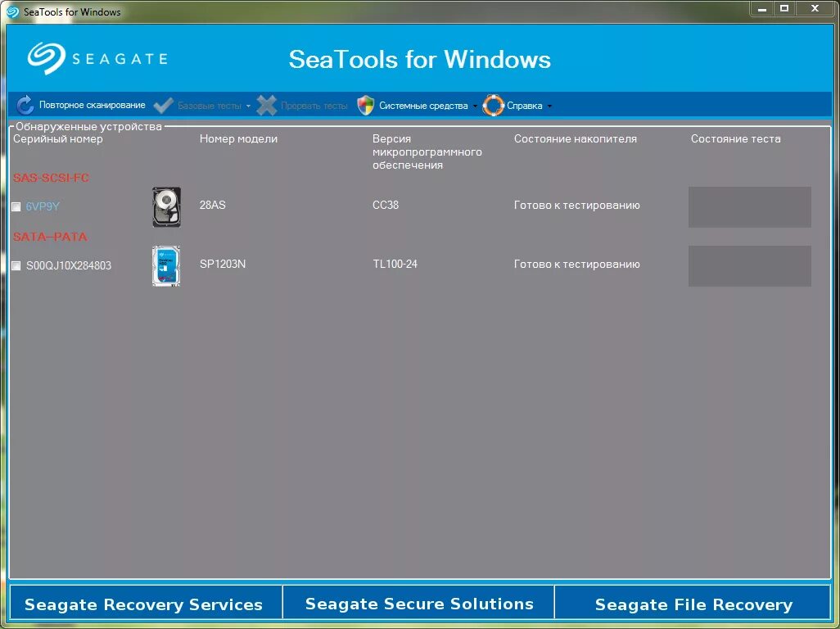Click the Базовые тесты checkmark icon

click(164, 106)
